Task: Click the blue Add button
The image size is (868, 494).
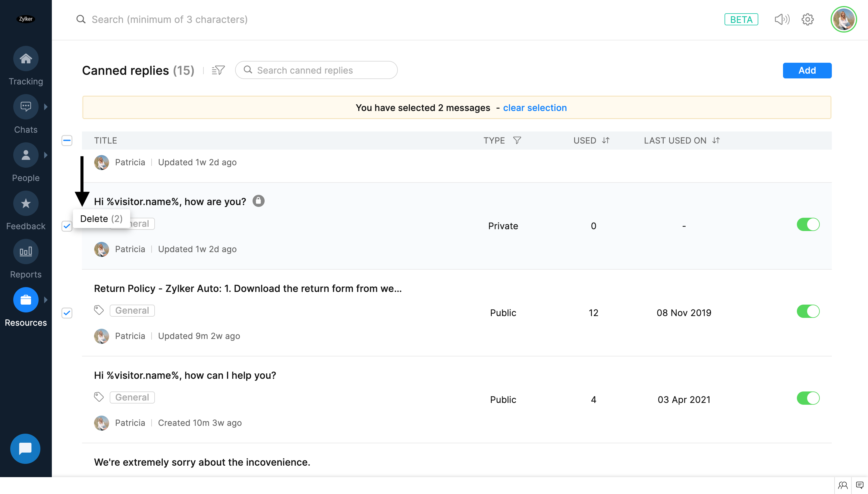Action: pos(807,70)
